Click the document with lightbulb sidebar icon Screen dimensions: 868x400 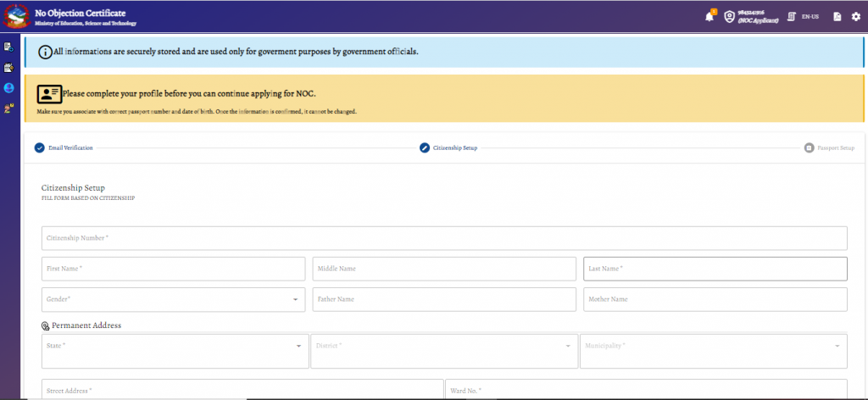8,68
